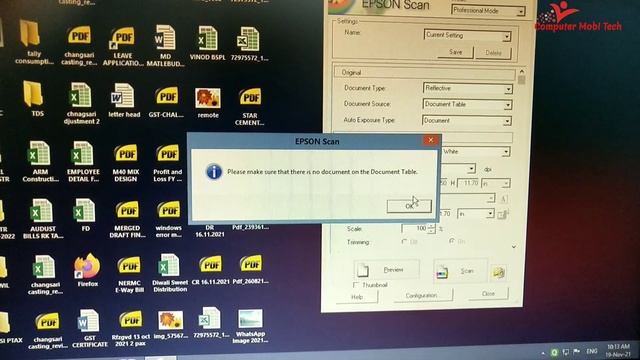Open the TDS folder on desktop
This screenshot has width=640, height=360.
click(34, 99)
